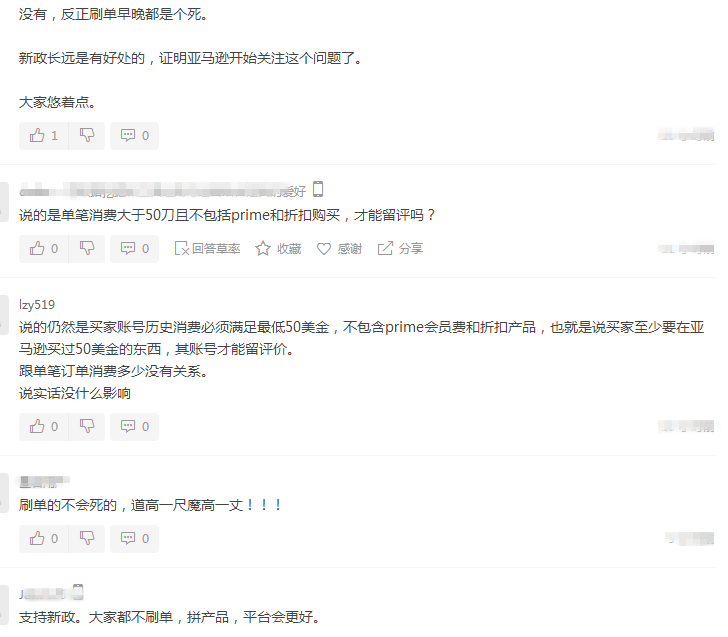Downvote the answer asking about 50刀 prime
The width and height of the screenshot is (728, 637).
click(x=87, y=249)
